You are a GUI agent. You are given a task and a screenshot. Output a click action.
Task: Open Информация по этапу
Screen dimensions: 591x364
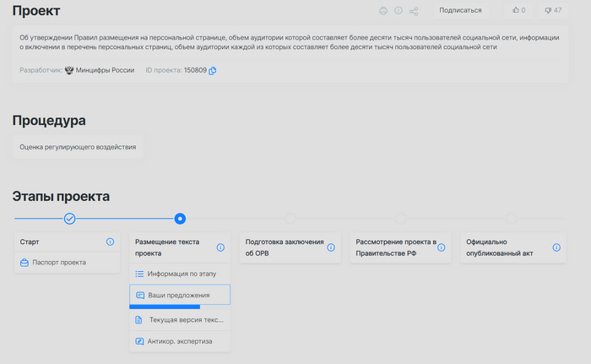click(180, 274)
